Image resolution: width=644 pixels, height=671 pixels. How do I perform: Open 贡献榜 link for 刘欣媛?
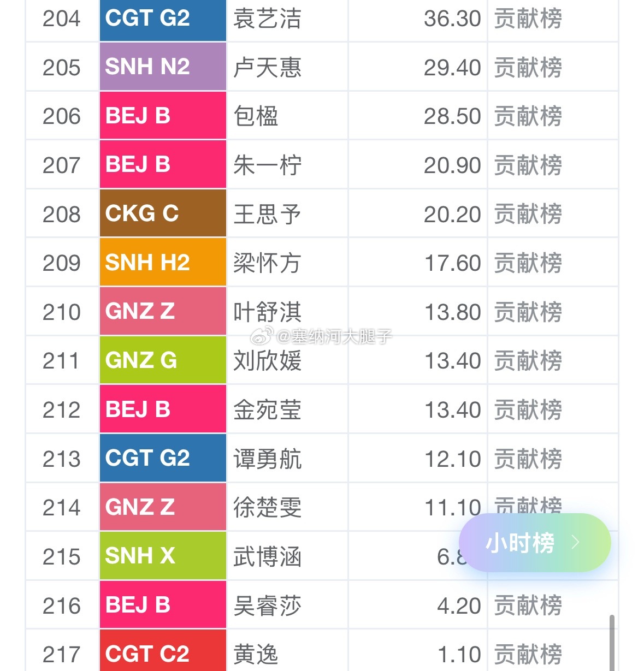[x=528, y=360]
